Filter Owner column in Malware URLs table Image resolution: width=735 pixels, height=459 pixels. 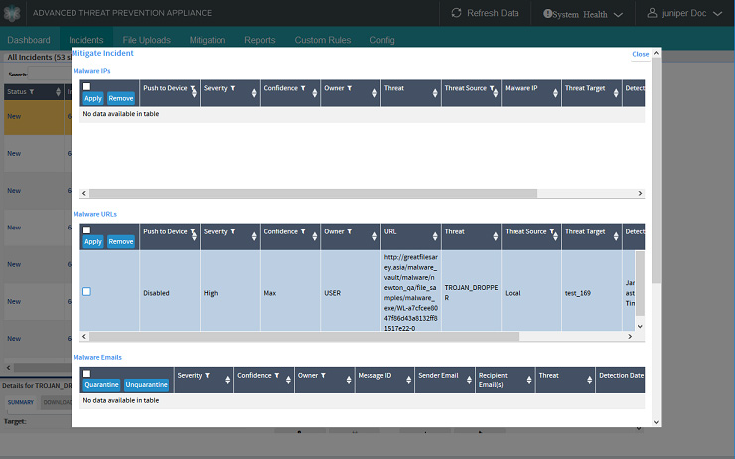point(349,232)
